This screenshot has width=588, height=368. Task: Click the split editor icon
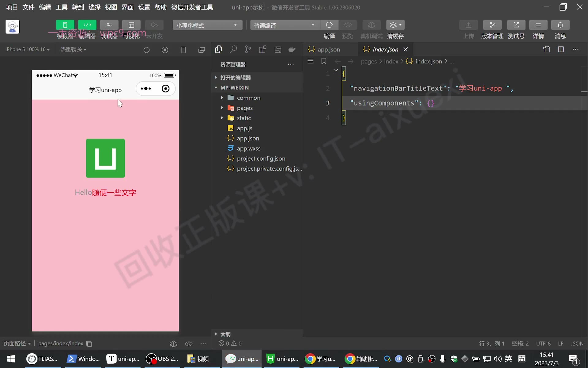pyautogui.click(x=561, y=49)
